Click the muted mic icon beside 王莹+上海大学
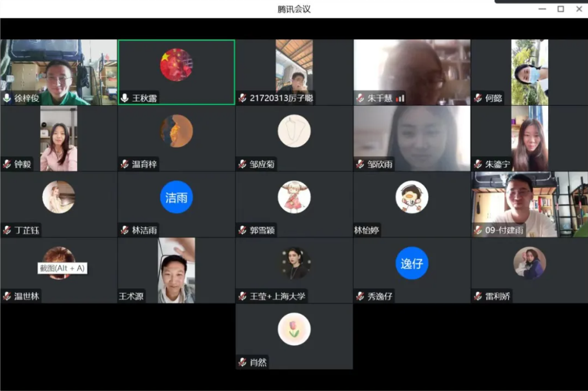This screenshot has width=588, height=391. click(x=243, y=296)
